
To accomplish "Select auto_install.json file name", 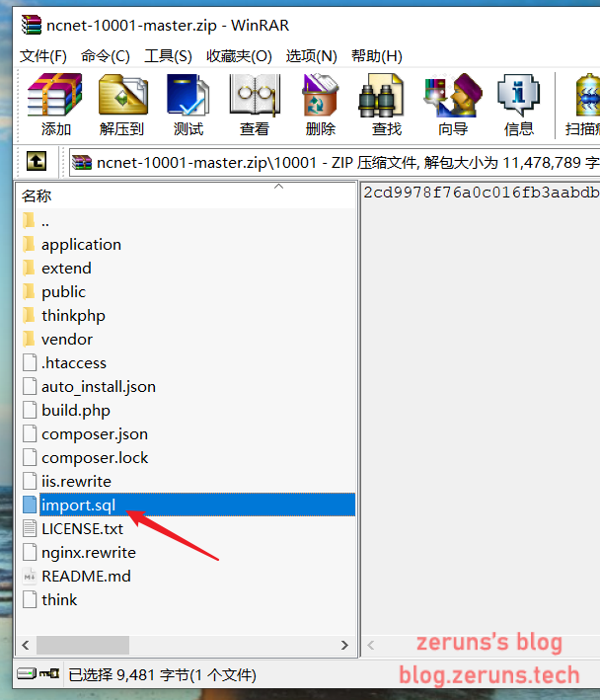I will (x=99, y=387).
